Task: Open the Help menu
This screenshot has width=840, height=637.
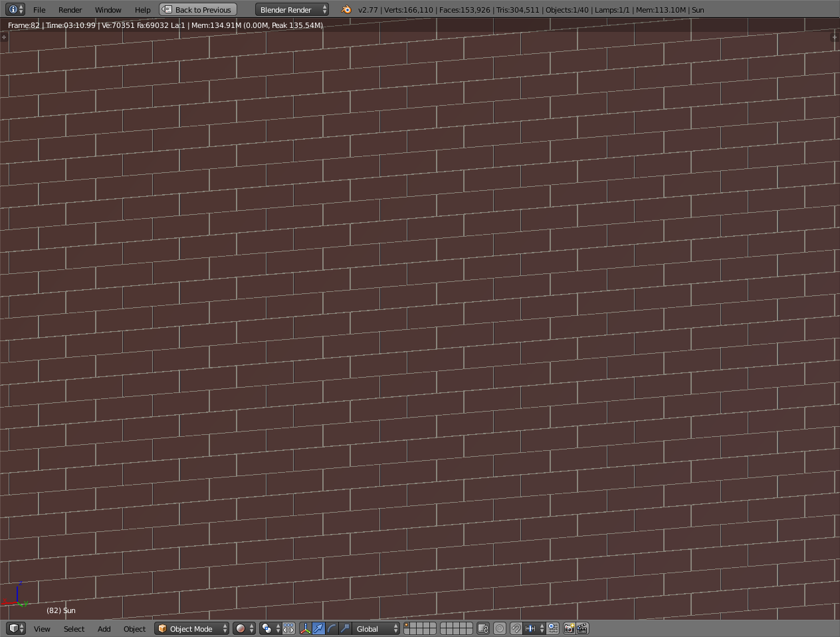Action: 142,10
